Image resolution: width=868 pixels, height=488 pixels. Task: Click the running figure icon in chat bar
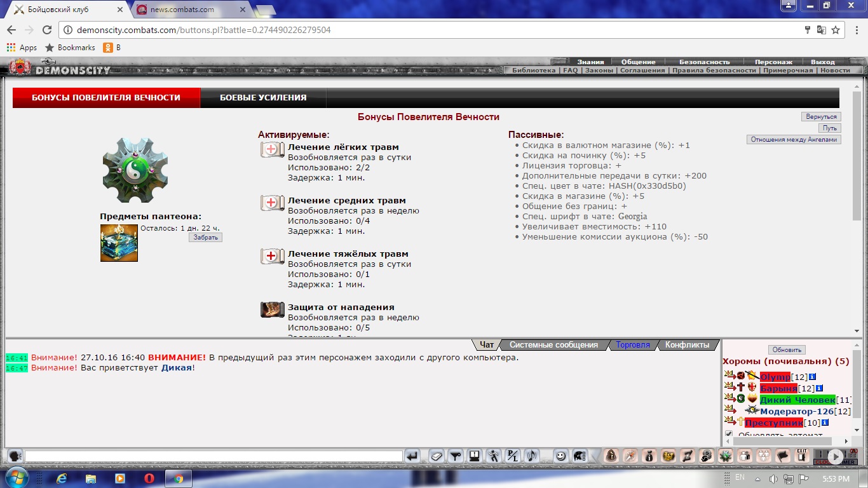click(x=493, y=456)
